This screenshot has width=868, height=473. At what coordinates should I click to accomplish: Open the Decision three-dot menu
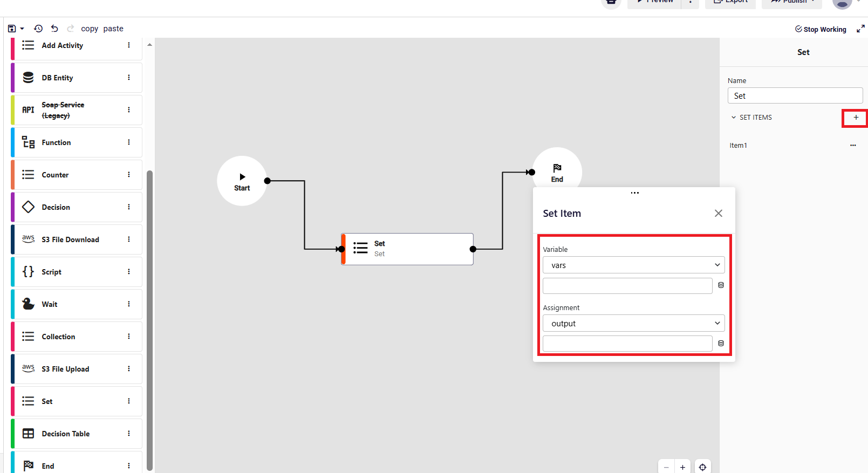point(129,207)
